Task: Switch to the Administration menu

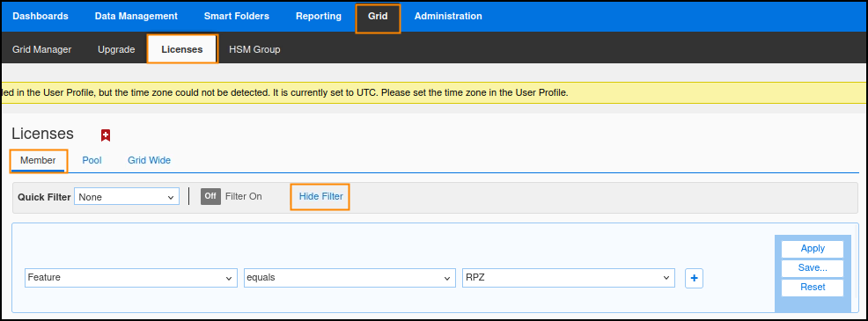Action: click(448, 16)
